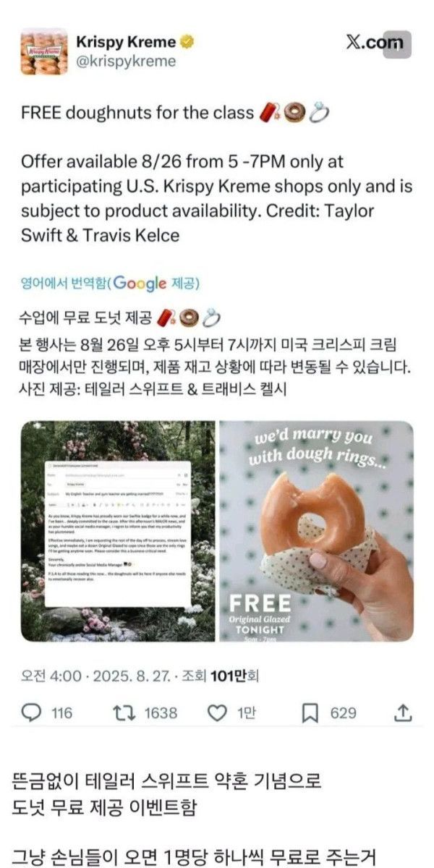
Task: Click the gold verified badge
Action: (187, 42)
